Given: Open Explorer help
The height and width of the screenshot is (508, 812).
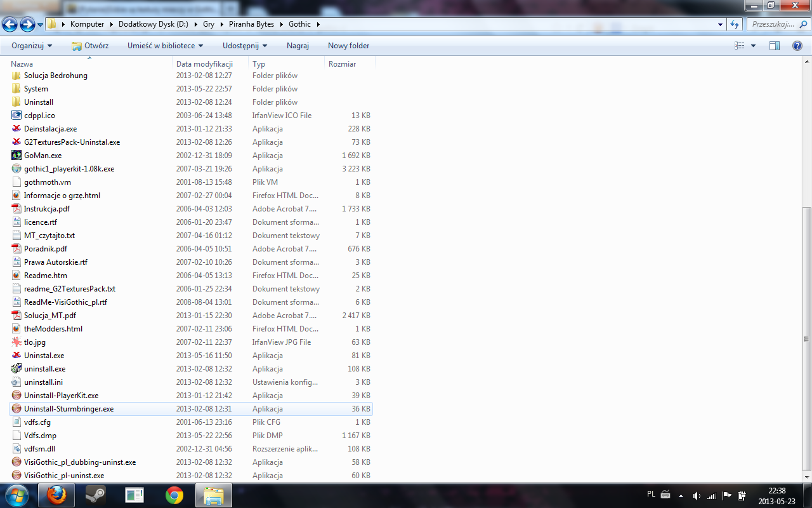Looking at the screenshot, I should click(797, 46).
